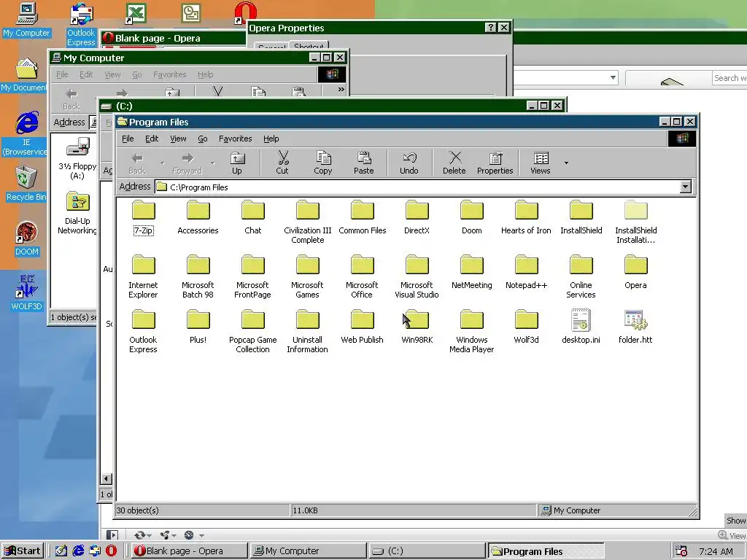The image size is (747, 560).
Task: Switch to My Computer taskbar button
Action: [308, 551]
